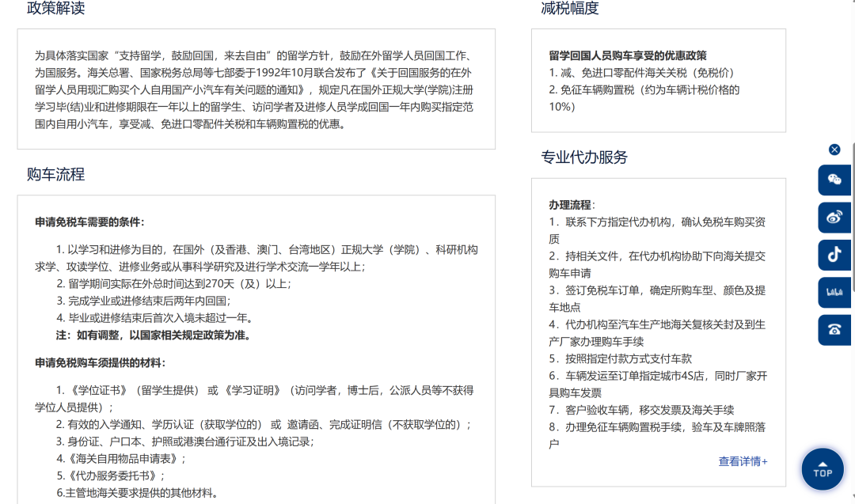Open the 查看详情+ link
Image resolution: width=855 pixels, height=504 pixels.
click(743, 463)
